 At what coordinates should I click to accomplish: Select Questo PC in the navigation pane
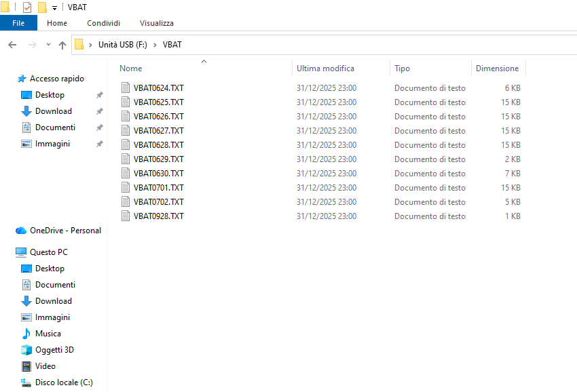pos(49,252)
